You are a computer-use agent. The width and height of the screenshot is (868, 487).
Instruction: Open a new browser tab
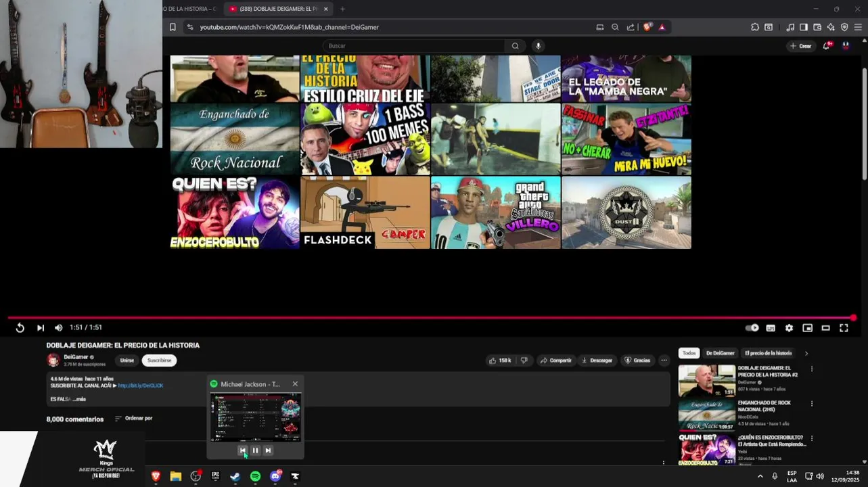point(342,9)
